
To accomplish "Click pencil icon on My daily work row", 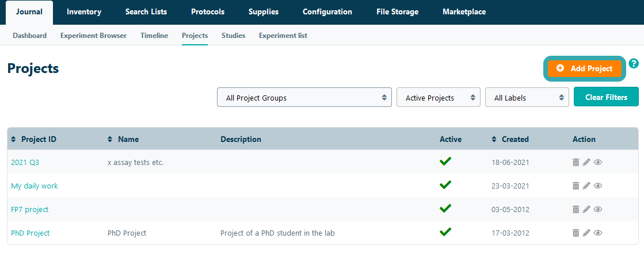I will point(586,186).
